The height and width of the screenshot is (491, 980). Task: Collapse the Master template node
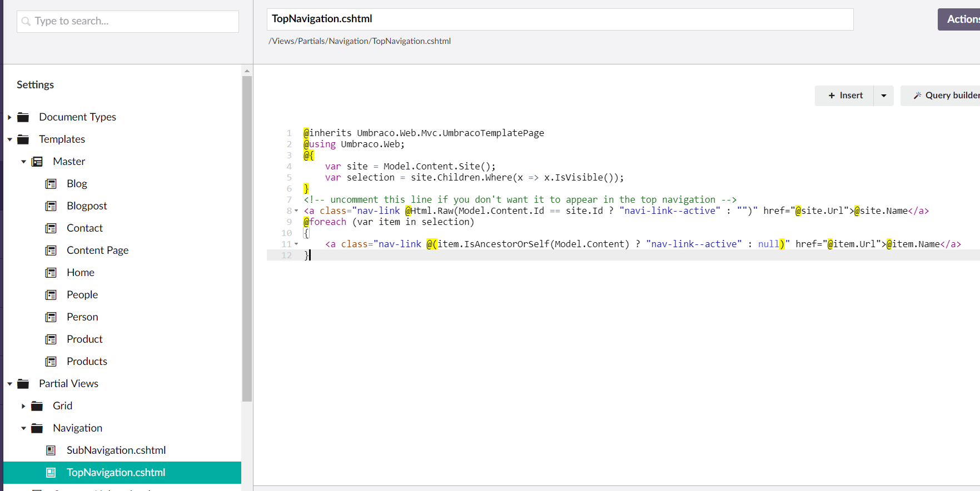click(x=23, y=162)
